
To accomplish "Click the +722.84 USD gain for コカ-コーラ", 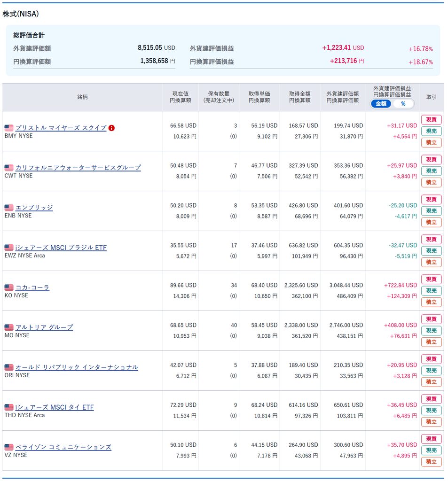I will click(401, 285).
